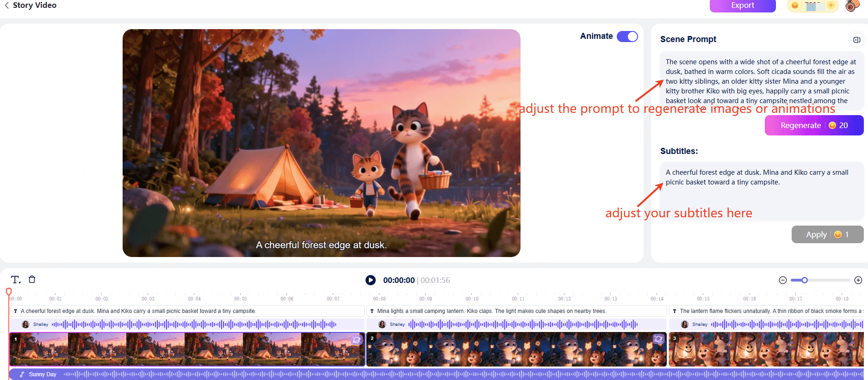The height and width of the screenshot is (380, 868).
Task: Click the 00:05 mark on timeline ruler
Action: click(x=241, y=299)
